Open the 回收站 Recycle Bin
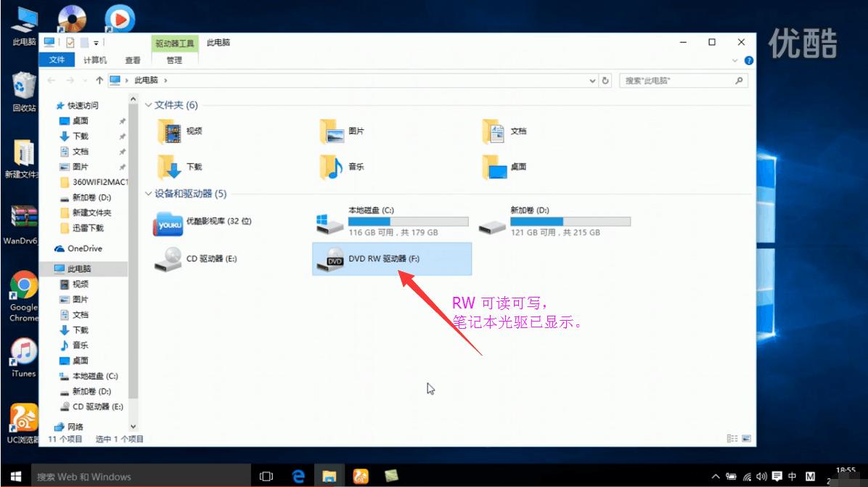This screenshot has width=868, height=487. [22, 87]
